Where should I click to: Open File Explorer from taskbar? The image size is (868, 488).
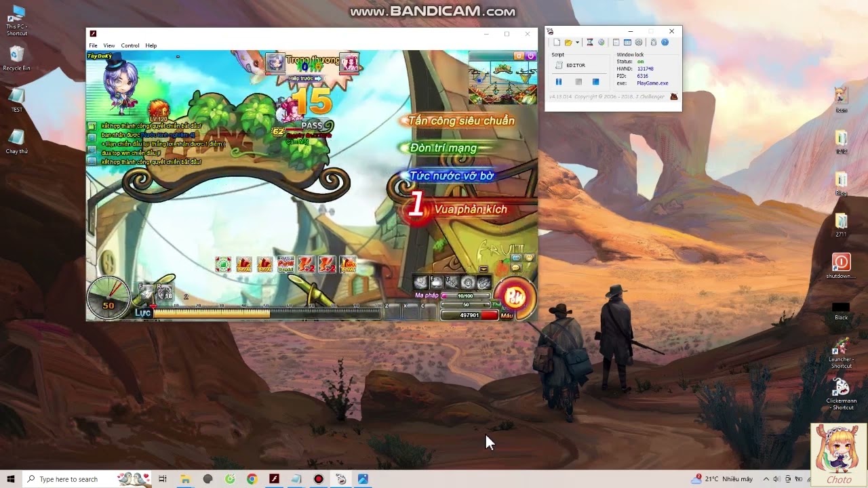[185, 479]
